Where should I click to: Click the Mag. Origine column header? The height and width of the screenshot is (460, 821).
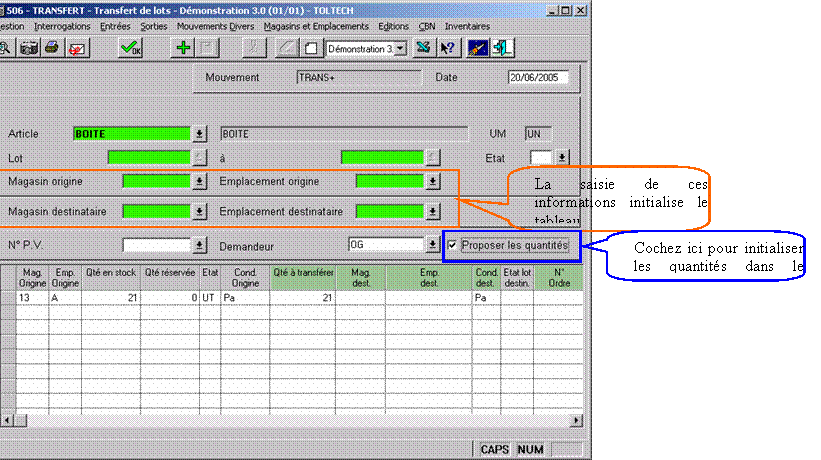[32, 277]
